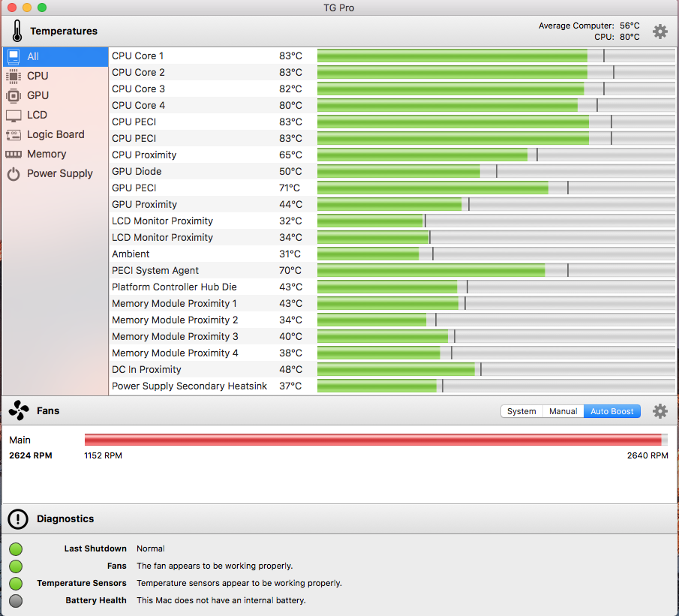679x616 pixels.
Task: Click the 2640 RPM maximum label
Action: tap(647, 455)
